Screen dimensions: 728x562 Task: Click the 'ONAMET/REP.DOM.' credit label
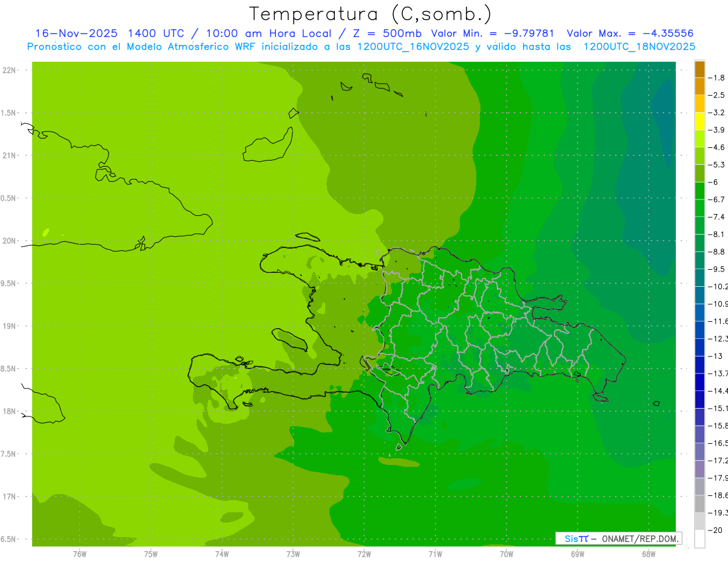pos(641,538)
